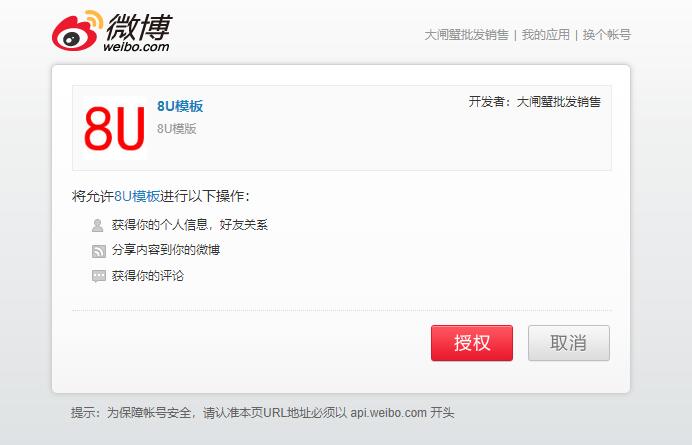Select permission 分享内容到你的微博
692x445 pixels.
(166, 250)
